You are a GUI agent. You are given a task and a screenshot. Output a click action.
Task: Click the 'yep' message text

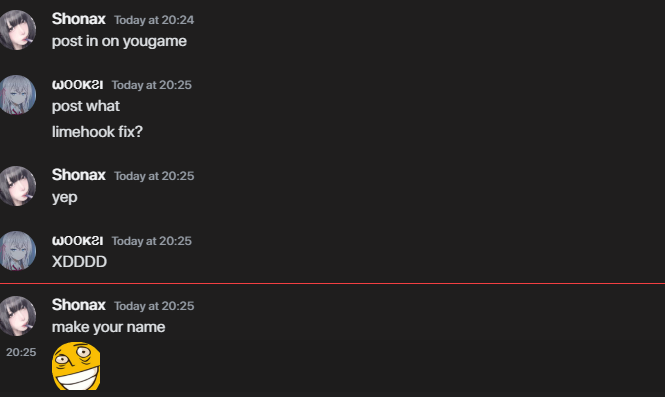click(x=64, y=198)
